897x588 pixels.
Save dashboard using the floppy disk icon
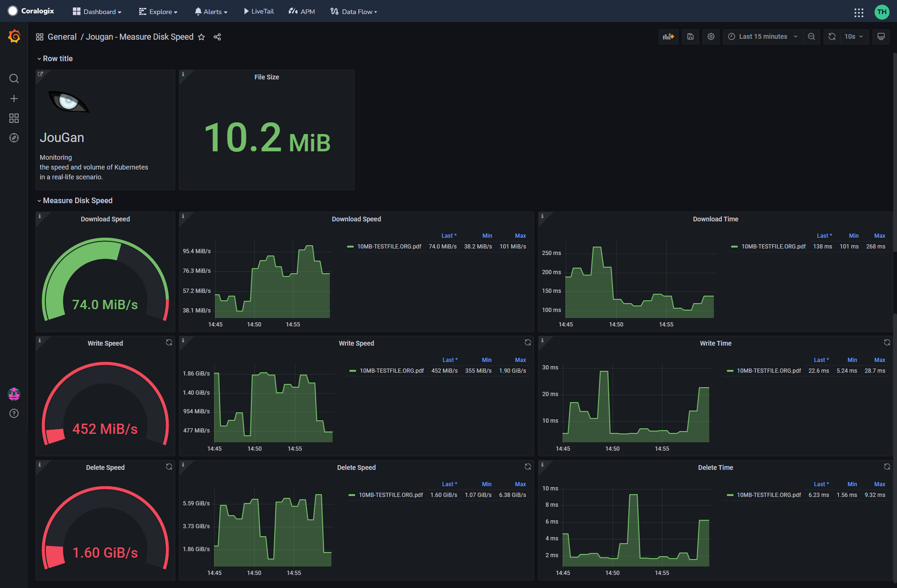coord(690,36)
